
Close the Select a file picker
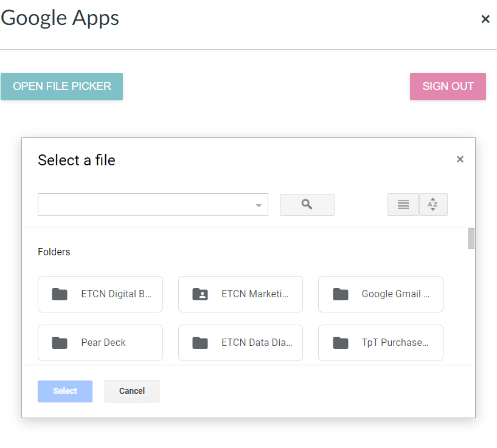point(460,159)
